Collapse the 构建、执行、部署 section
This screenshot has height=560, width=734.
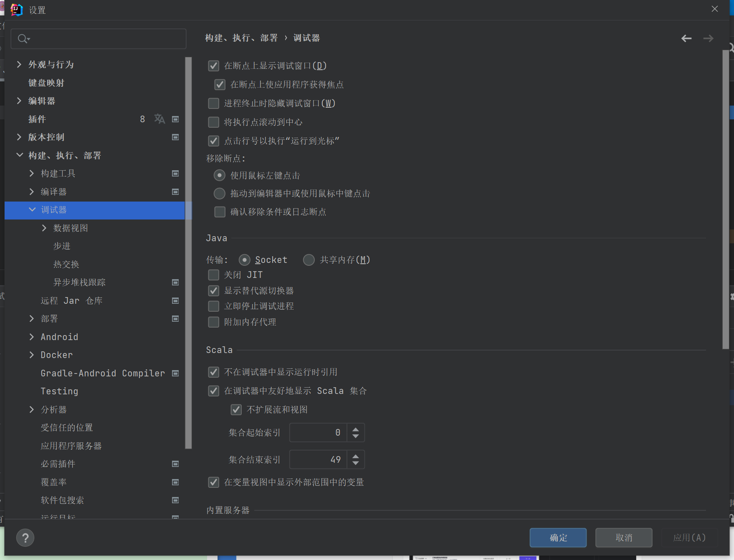click(19, 155)
